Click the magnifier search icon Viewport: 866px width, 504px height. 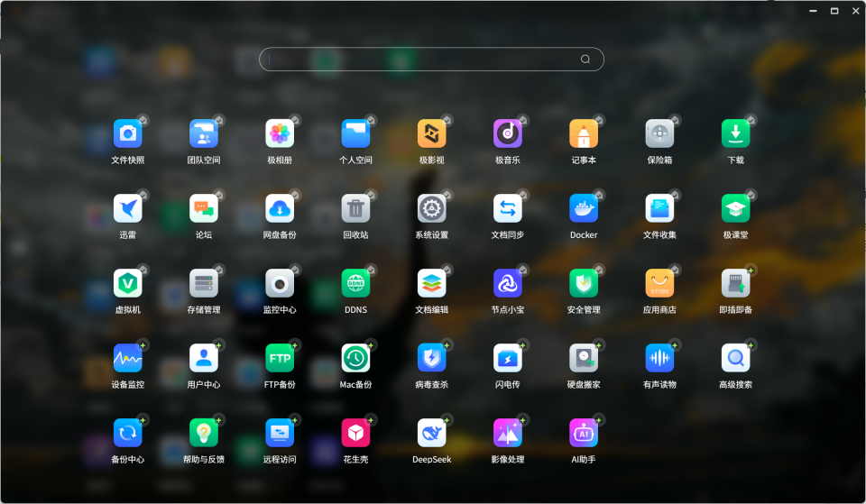tap(585, 60)
